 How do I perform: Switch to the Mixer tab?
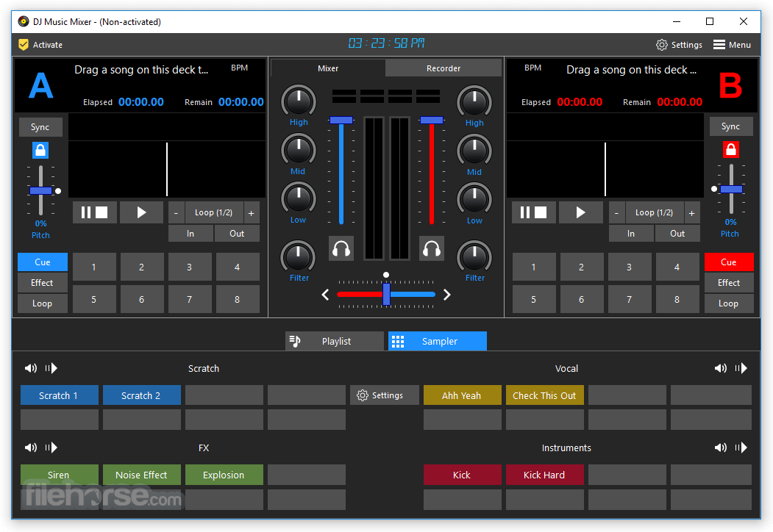[x=328, y=68]
